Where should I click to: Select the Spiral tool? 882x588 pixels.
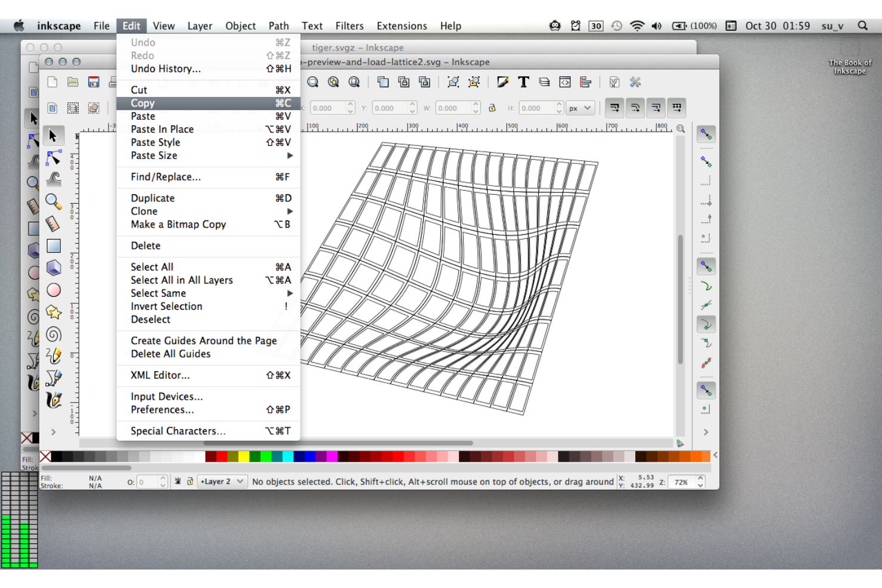[x=54, y=334]
